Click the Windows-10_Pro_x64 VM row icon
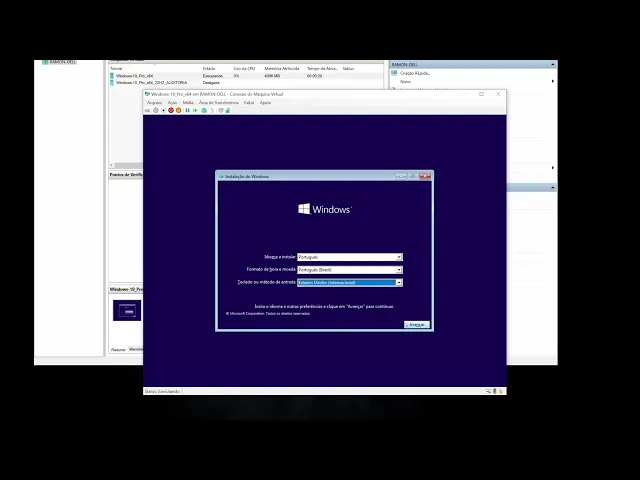 pyautogui.click(x=112, y=76)
